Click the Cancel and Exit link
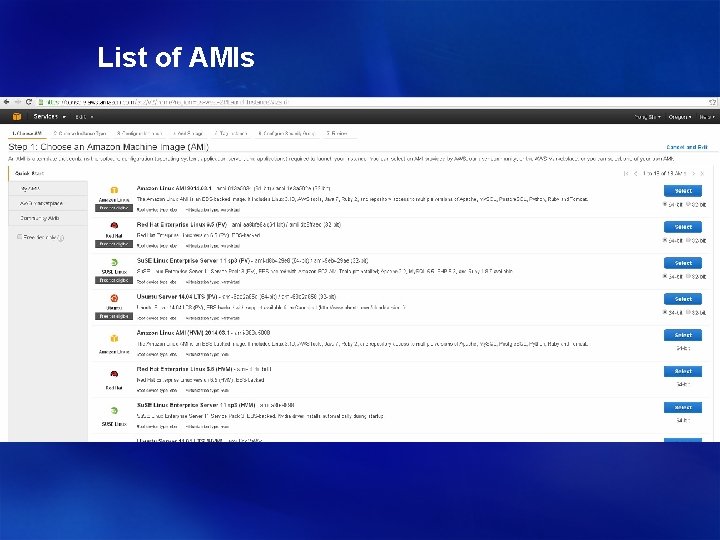This screenshot has height=540, width=720. click(687, 147)
